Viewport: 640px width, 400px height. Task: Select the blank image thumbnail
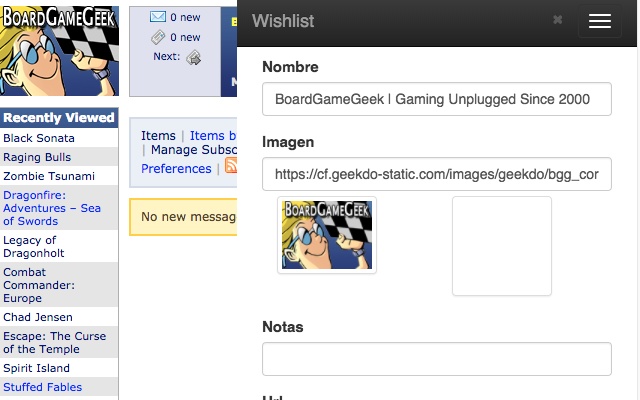(x=502, y=246)
